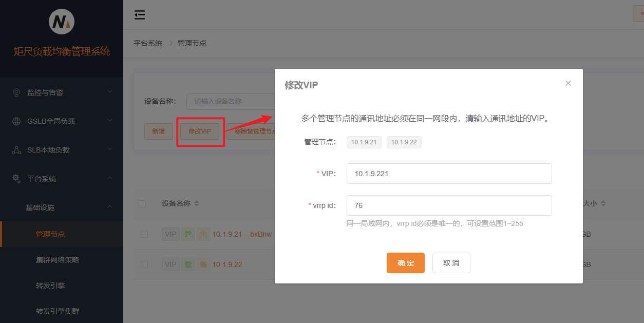644x323 pixels.
Task: Click the hamburger menu icon to collapse sidebar
Action: click(x=139, y=15)
